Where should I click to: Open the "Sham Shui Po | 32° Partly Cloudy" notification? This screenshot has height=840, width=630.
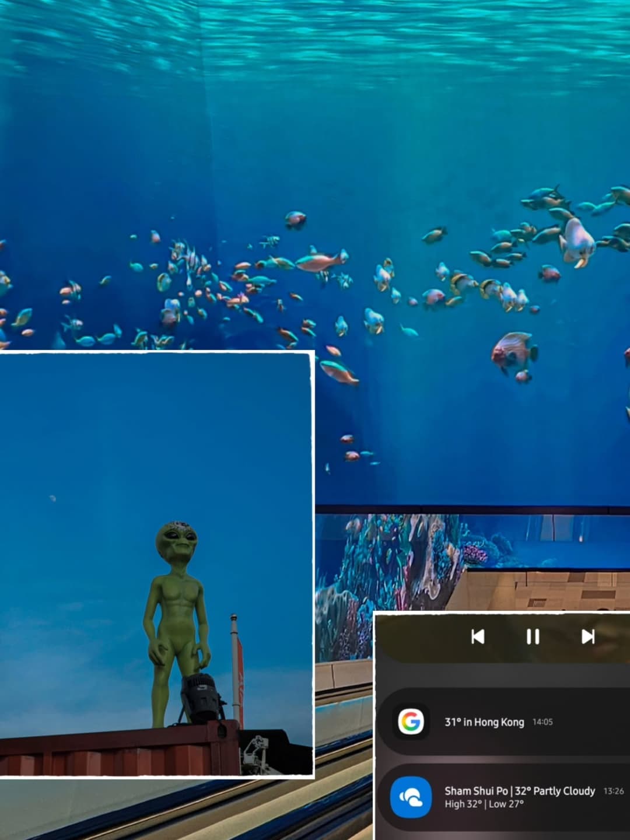pyautogui.click(x=504, y=797)
